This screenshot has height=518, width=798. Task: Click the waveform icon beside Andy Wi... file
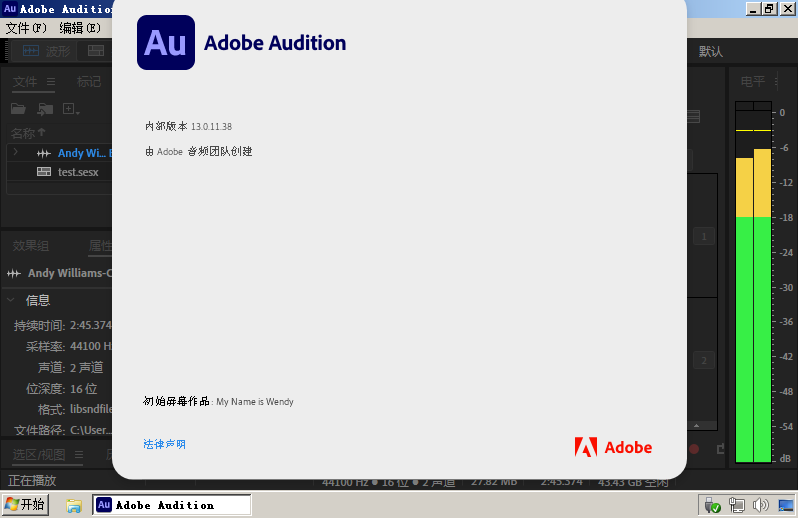(44, 153)
